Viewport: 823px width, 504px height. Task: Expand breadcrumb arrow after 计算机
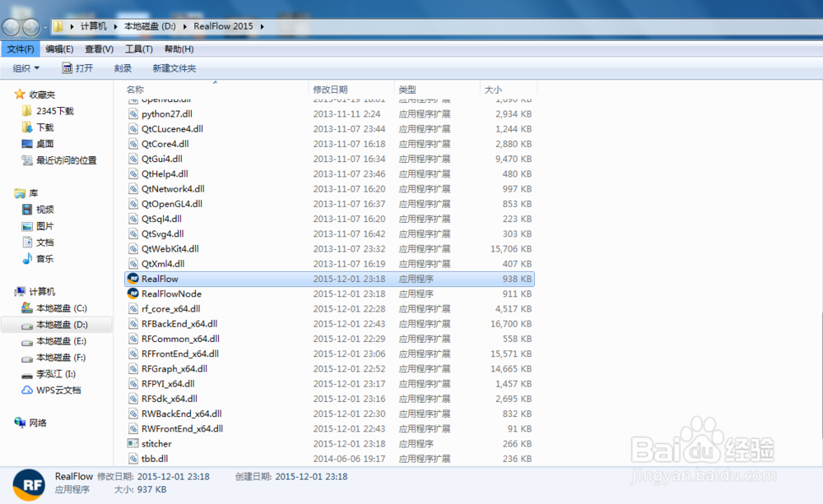[115, 26]
